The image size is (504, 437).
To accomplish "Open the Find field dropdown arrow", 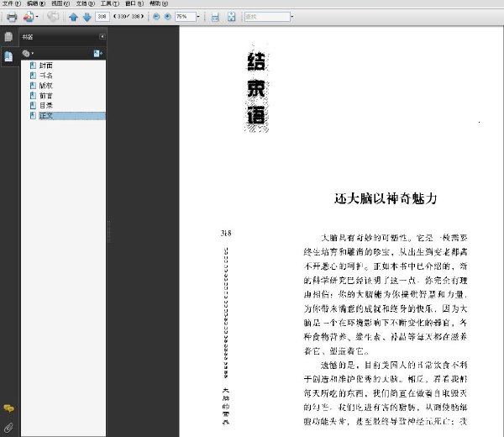I will 292,17.
